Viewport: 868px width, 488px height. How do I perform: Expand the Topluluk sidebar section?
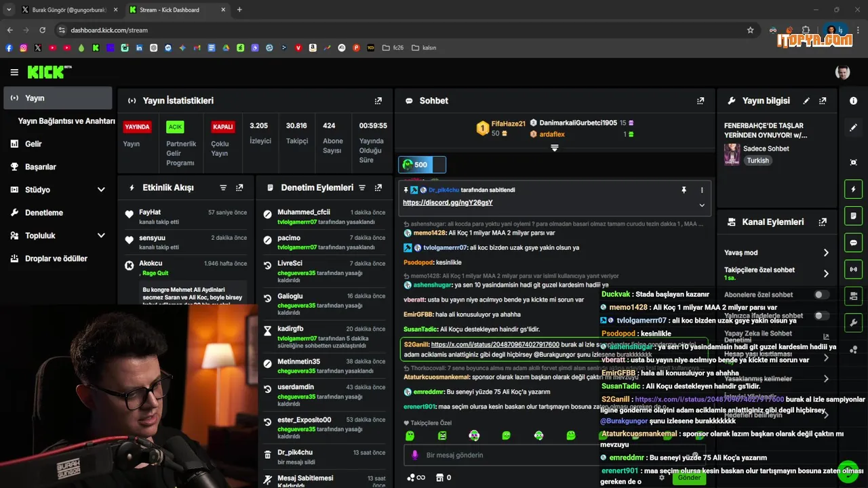click(x=101, y=235)
